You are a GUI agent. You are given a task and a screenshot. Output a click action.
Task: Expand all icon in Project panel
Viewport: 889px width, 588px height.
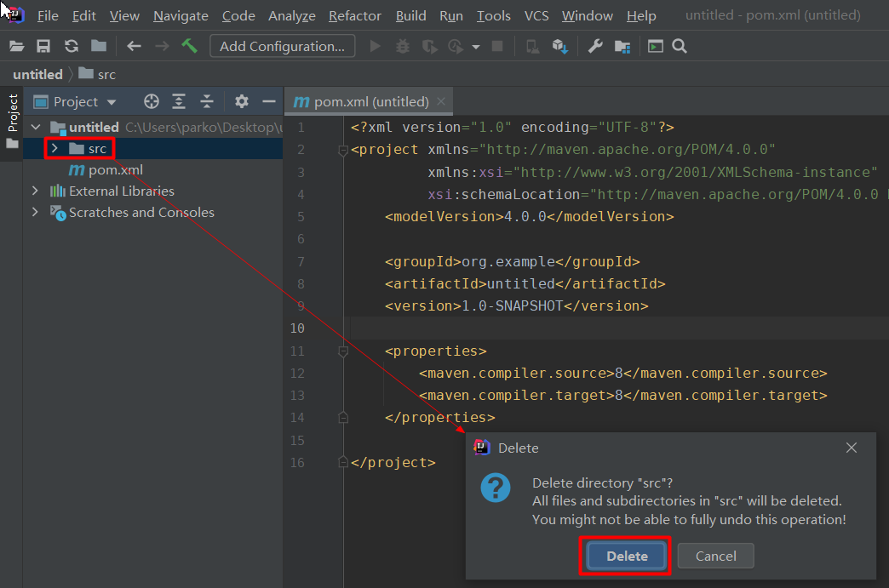pyautogui.click(x=179, y=101)
